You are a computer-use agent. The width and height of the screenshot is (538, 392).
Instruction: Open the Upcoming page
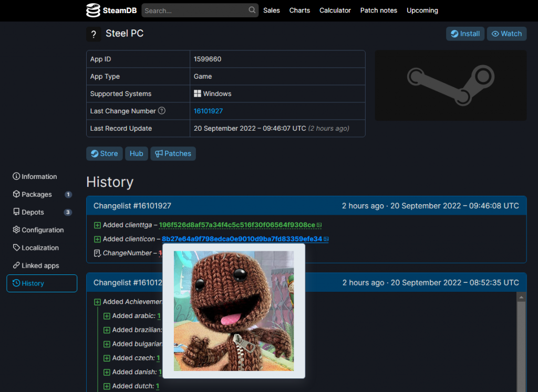click(422, 10)
